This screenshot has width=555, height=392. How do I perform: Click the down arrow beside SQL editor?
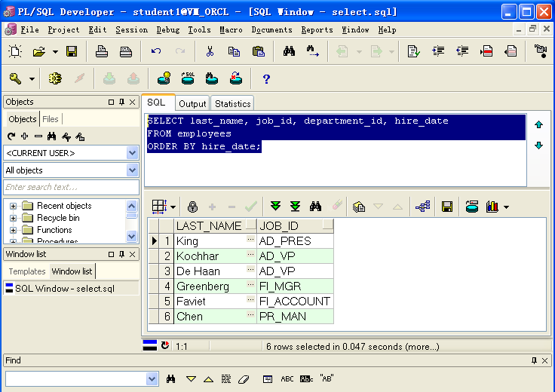[x=538, y=145]
